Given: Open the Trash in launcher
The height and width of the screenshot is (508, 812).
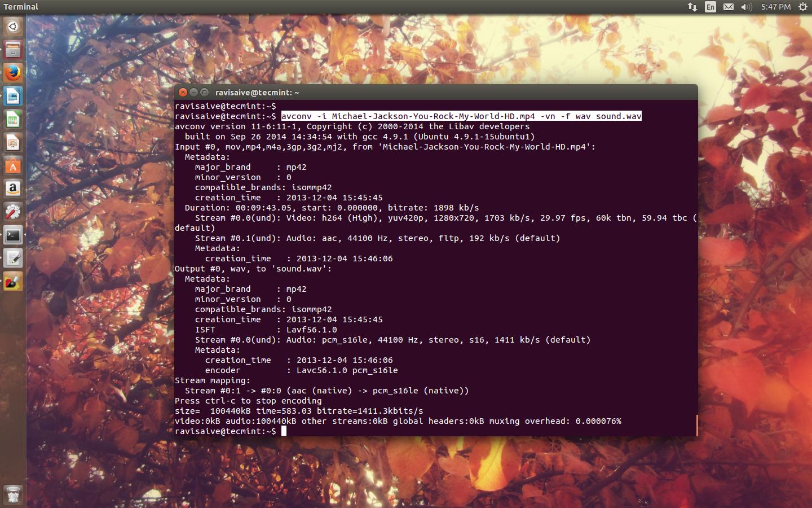Looking at the screenshot, I should pos(13,494).
